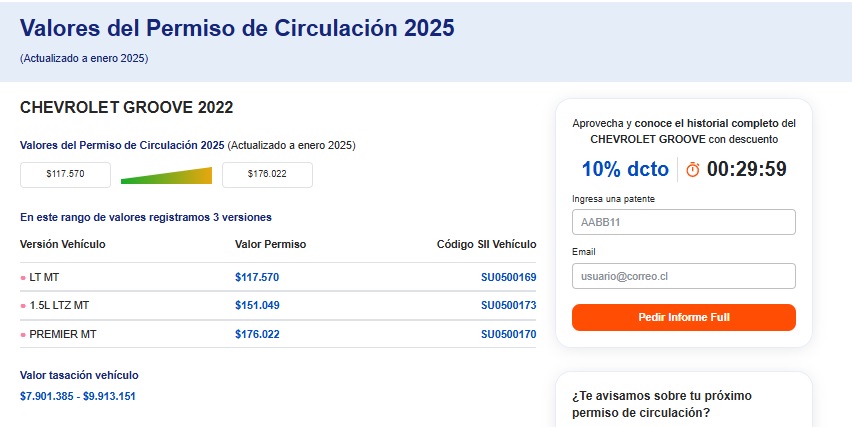Click the Valor Permiso column header
This screenshot has width=852, height=427.
pyautogui.click(x=270, y=244)
